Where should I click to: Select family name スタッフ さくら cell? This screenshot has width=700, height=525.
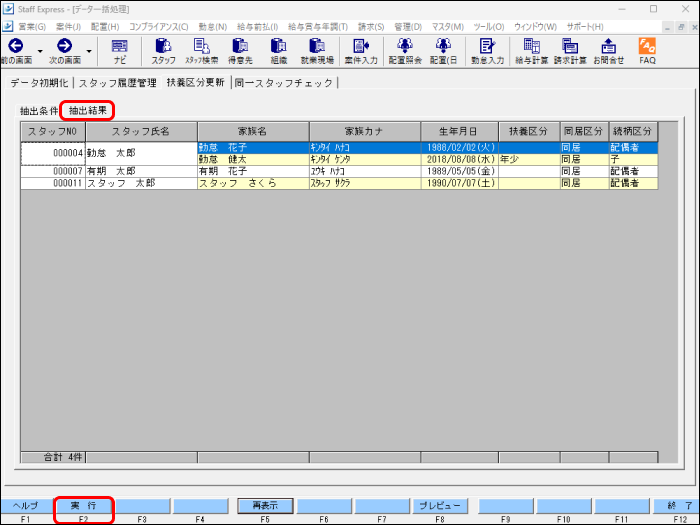click(x=253, y=183)
